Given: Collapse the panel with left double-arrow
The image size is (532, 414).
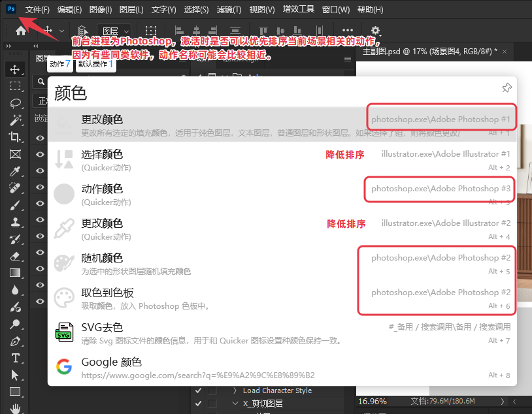Looking at the screenshot, I should [x=36, y=46].
